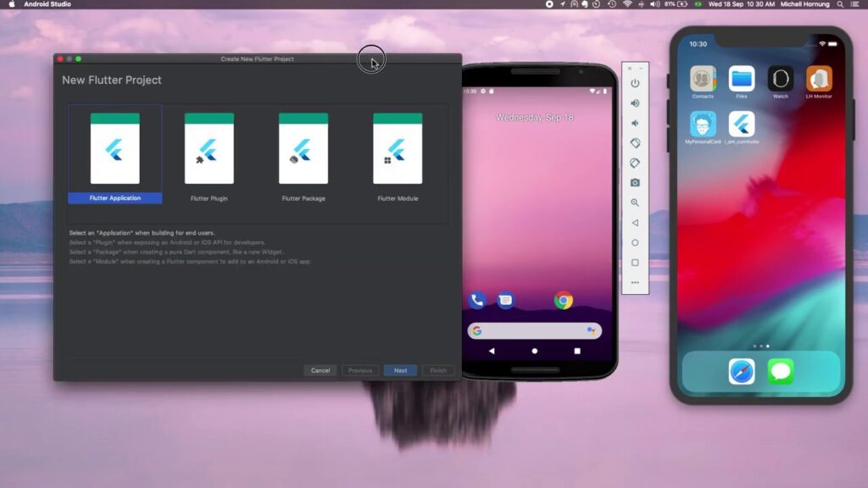Open the Chrome browser on the emulator
Screen dimensions: 868x488
coord(565,298)
